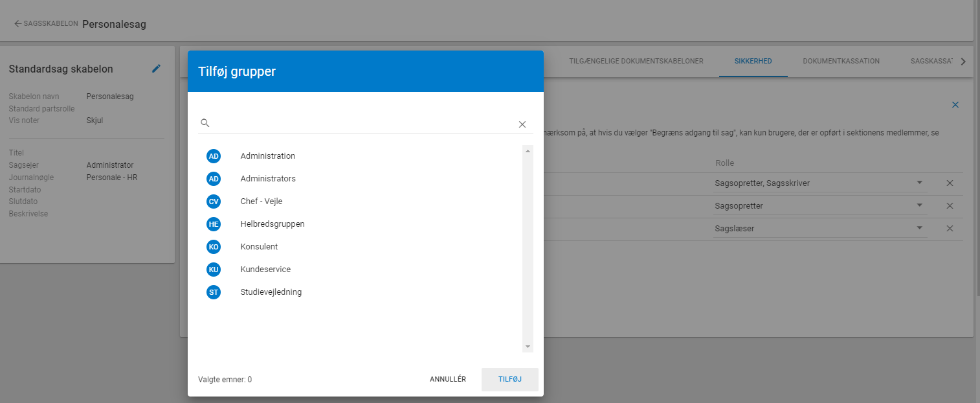The image size is (980, 403).
Task: Clear the group search field
Action: 522,124
